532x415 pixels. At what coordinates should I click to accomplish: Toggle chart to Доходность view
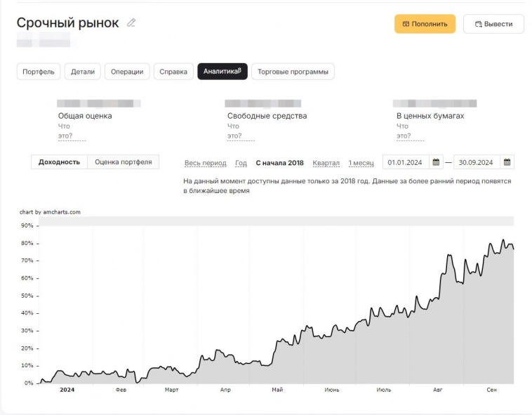[59, 162]
